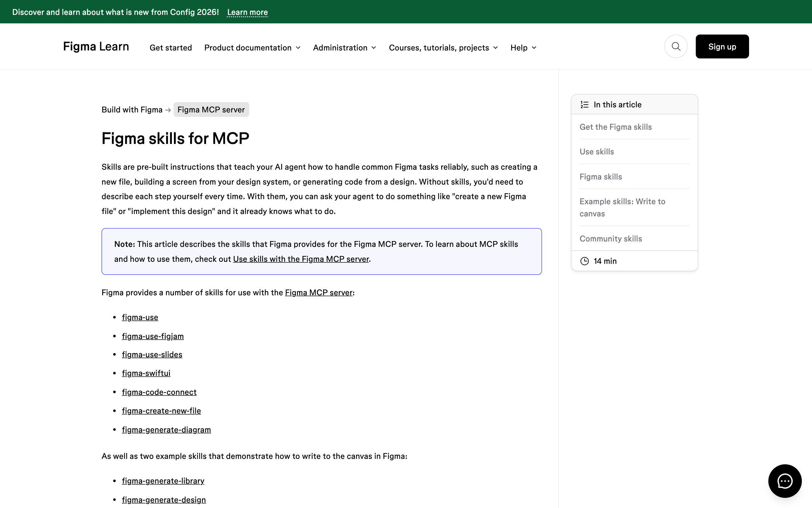
Task: Follow the inline Figma MCP server link
Action: point(319,293)
